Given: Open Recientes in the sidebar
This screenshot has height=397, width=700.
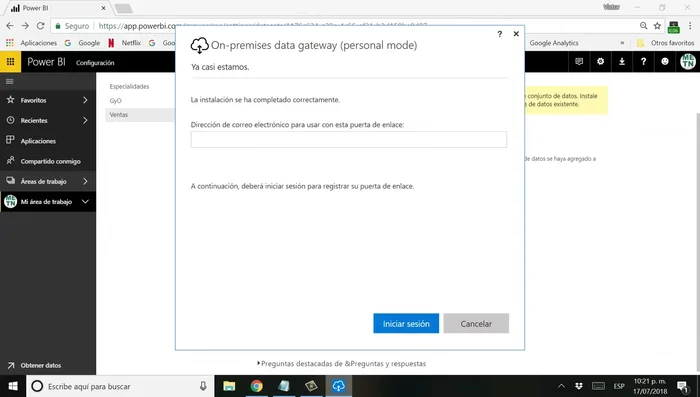Looking at the screenshot, I should point(34,121).
